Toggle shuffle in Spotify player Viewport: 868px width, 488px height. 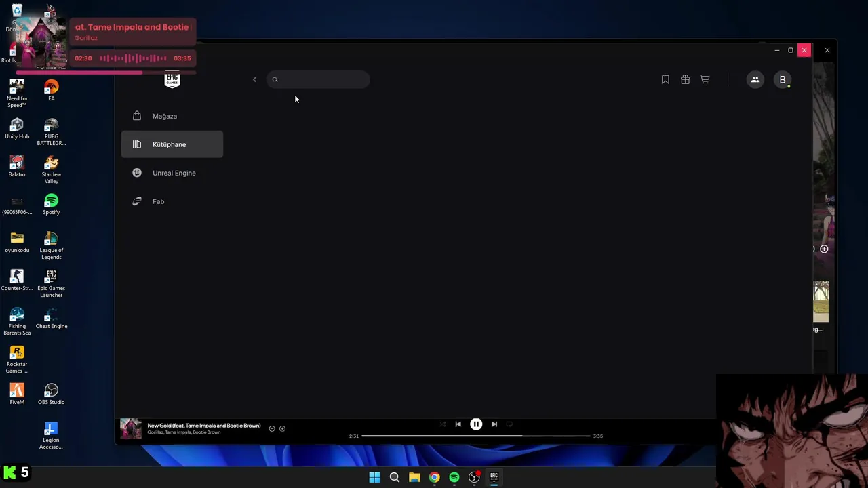442,424
